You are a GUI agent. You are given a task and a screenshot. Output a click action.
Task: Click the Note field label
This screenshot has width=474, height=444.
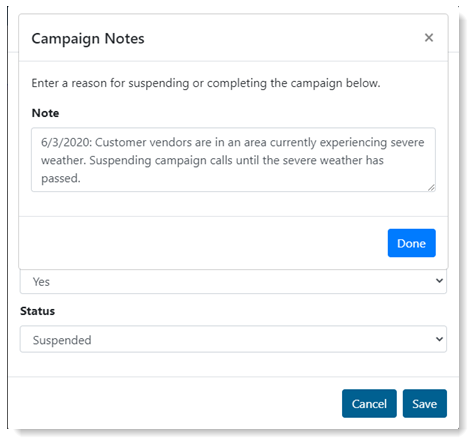point(45,113)
